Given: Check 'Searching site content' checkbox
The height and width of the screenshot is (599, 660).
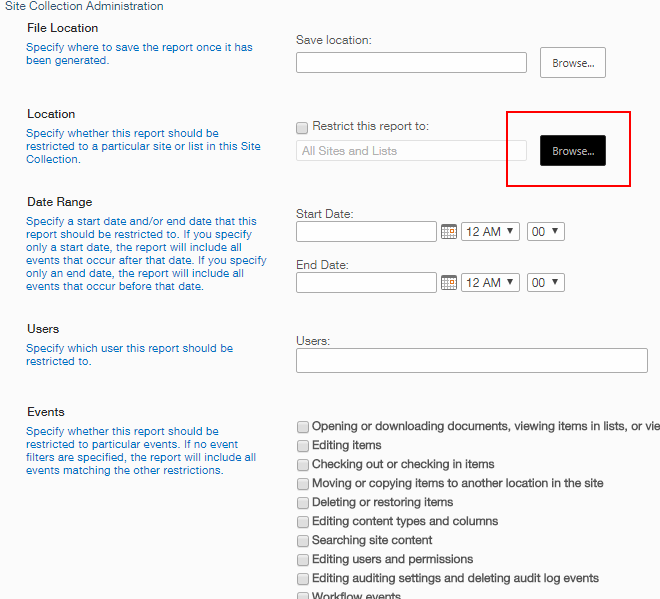Looking at the screenshot, I should [303, 540].
